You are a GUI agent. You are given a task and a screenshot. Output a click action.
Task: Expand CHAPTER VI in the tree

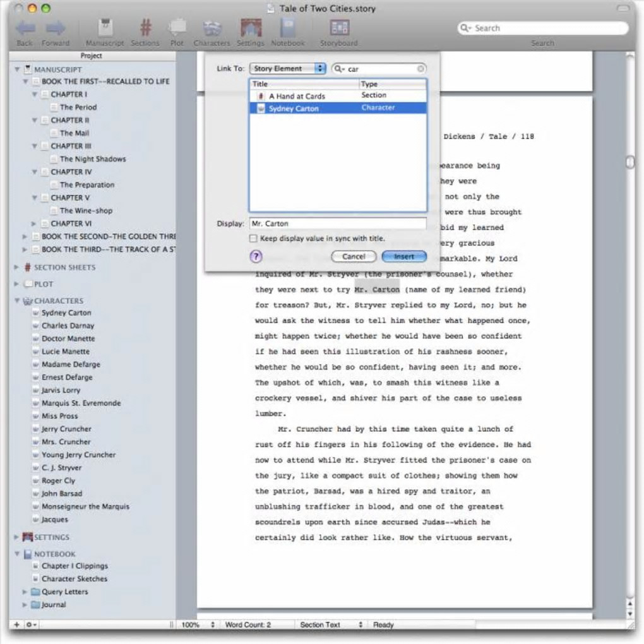coord(34,224)
